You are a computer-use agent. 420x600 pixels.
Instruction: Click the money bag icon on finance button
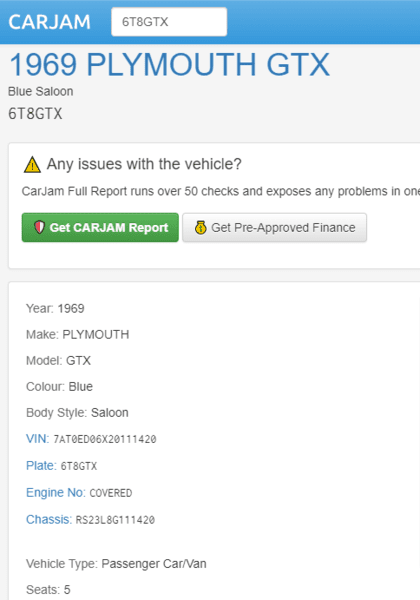pyautogui.click(x=200, y=227)
